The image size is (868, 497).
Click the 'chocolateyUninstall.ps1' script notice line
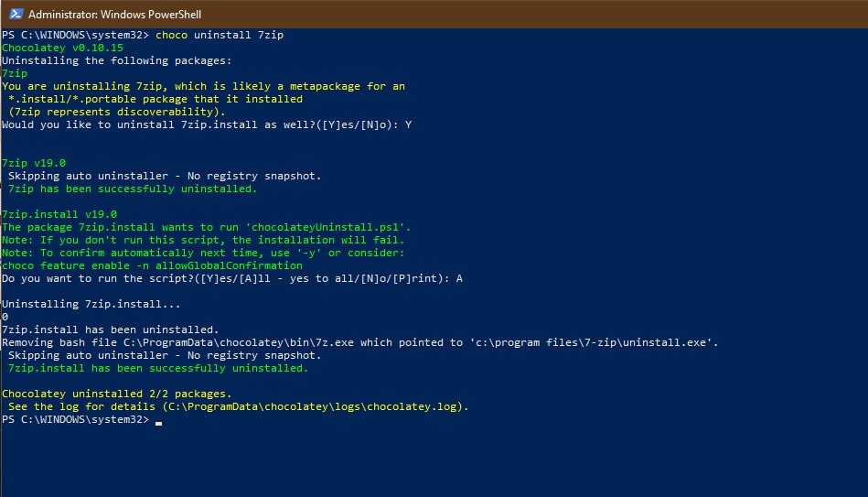click(x=207, y=227)
